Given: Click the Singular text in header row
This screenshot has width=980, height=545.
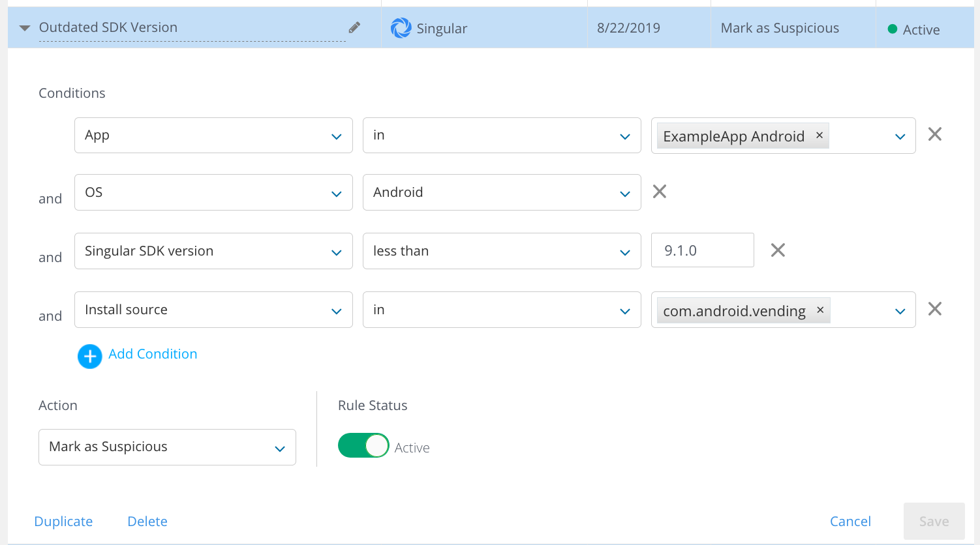Looking at the screenshot, I should tap(442, 29).
